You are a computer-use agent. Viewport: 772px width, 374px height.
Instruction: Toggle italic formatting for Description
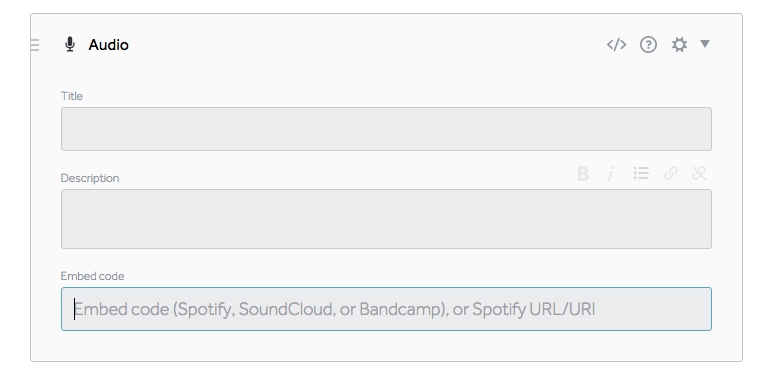pos(611,173)
